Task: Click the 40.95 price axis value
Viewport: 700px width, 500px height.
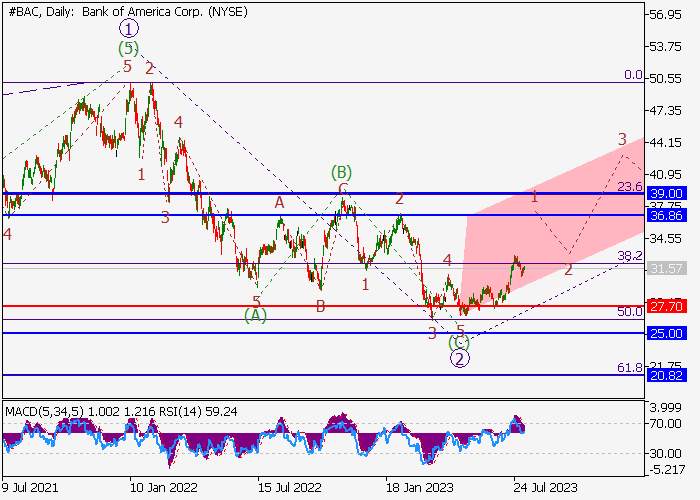Action: click(666, 175)
